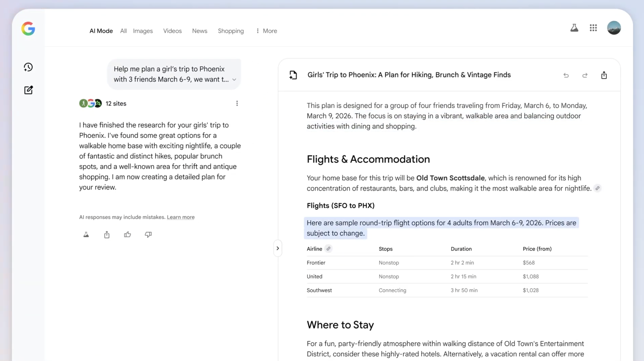Export the trip plan using the share icon
This screenshot has height=361, width=644.
tap(604, 75)
